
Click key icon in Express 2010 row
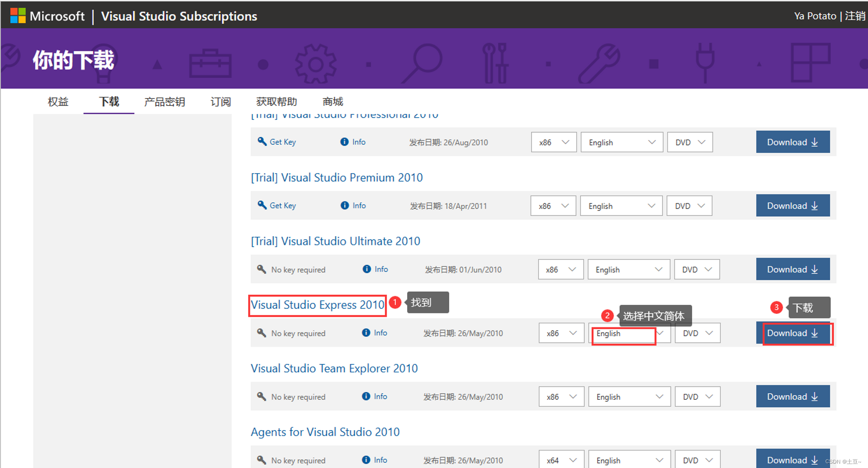coord(261,333)
